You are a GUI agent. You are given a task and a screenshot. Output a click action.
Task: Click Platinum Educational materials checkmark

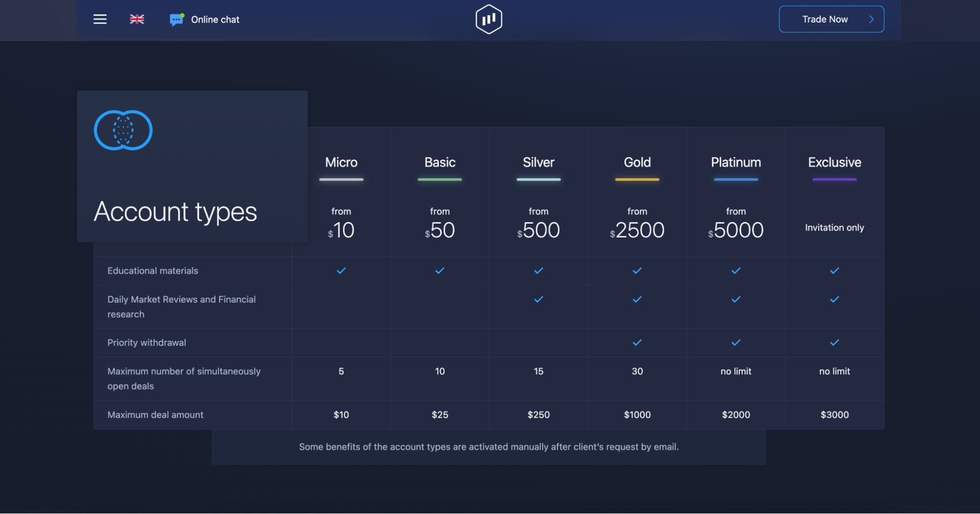coord(736,271)
